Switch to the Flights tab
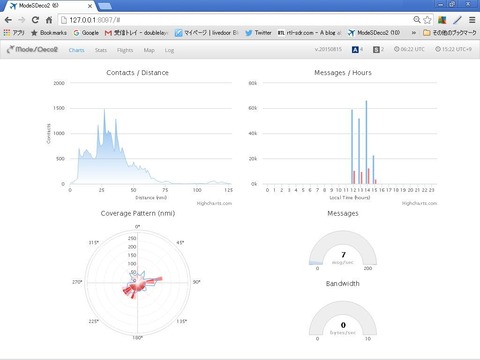Image resolution: width=480 pixels, height=360 pixels. (125, 50)
